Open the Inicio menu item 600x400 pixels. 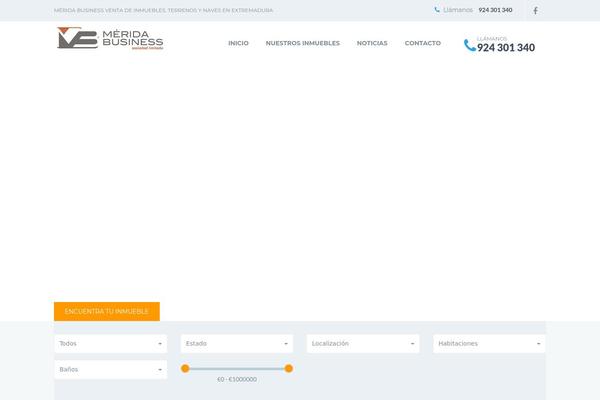(x=238, y=43)
